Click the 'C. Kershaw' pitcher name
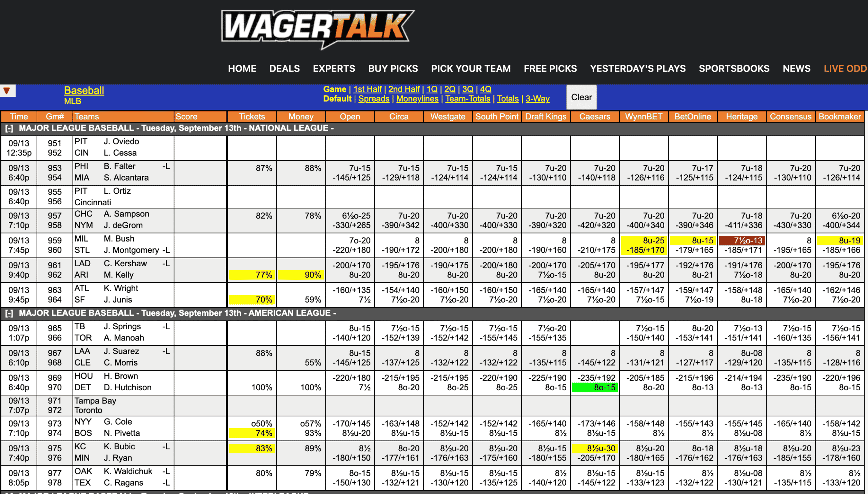Image resolution: width=868 pixels, height=494 pixels. pos(125,264)
